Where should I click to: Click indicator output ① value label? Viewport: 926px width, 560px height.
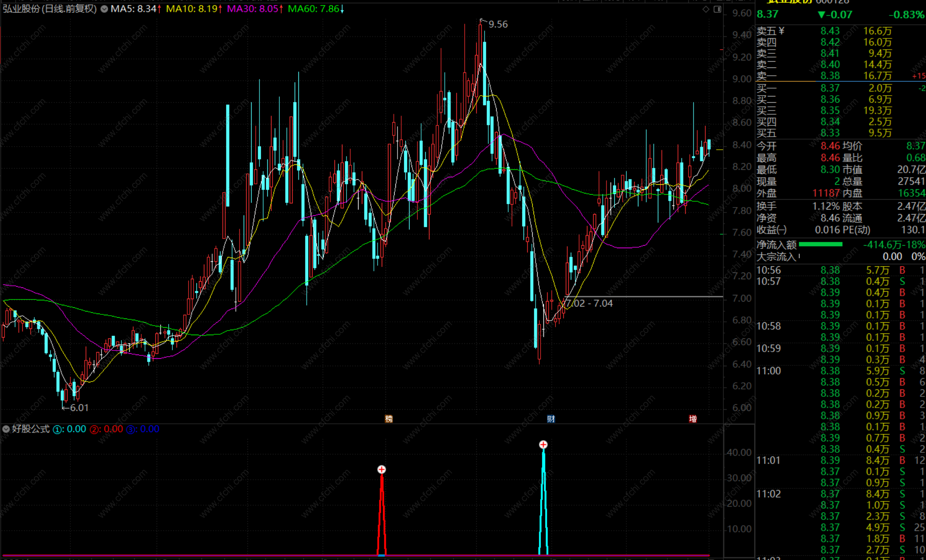[x=69, y=429]
